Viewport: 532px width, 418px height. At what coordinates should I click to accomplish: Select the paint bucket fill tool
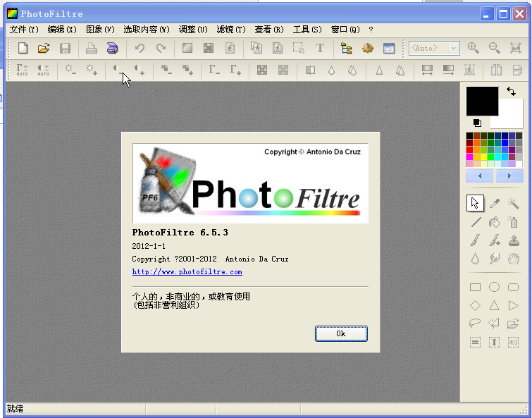(495, 222)
